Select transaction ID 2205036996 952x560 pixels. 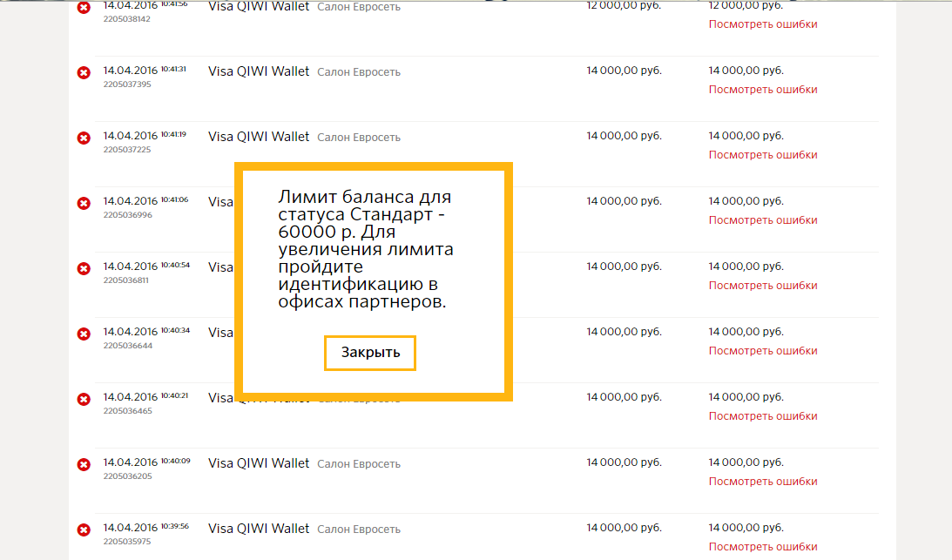127,215
